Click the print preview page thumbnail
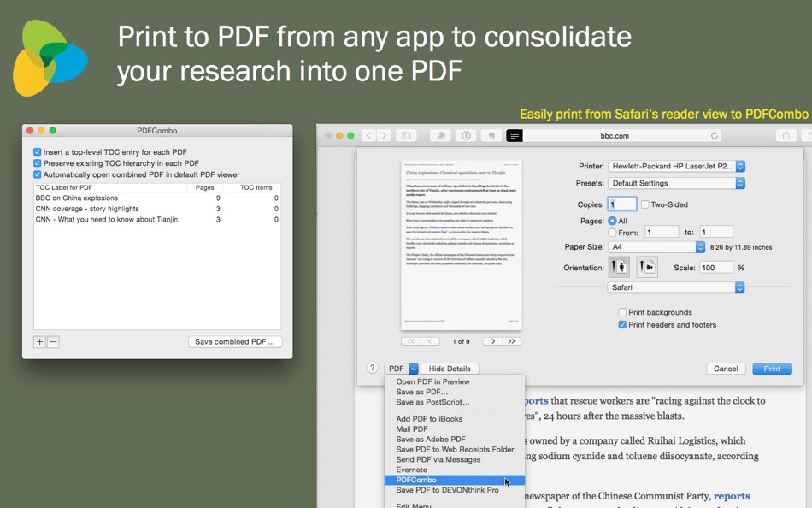Screen dimensions: 812x508 pos(462,245)
